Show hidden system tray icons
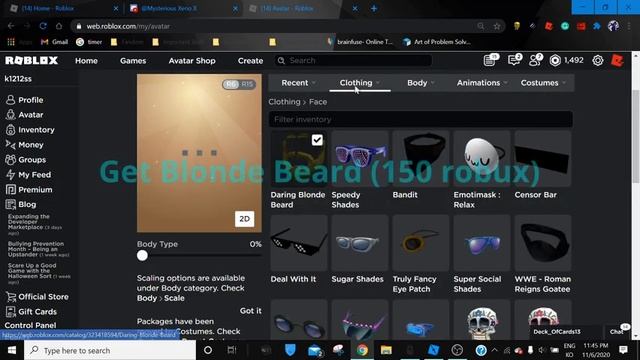640x360 pixels. click(x=494, y=350)
